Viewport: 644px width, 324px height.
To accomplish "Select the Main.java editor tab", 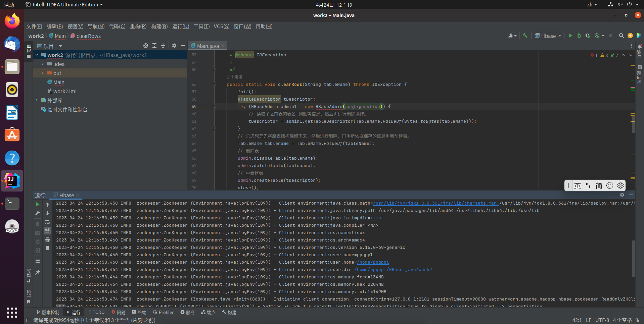I will click(208, 46).
